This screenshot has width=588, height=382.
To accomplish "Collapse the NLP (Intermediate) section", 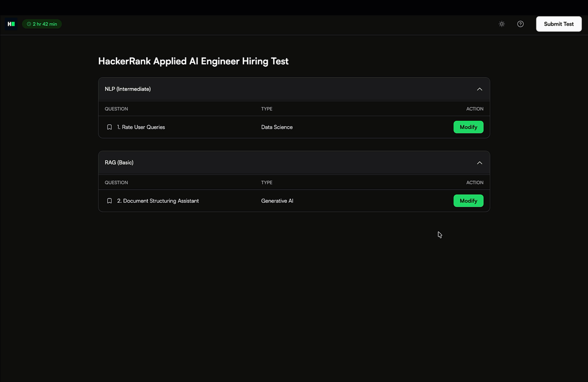I will [x=479, y=89].
